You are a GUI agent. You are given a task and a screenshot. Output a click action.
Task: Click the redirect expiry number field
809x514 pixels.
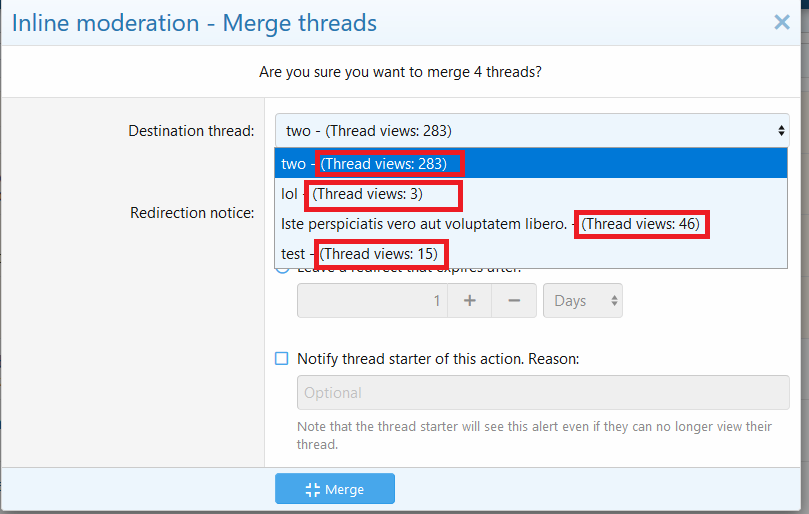[x=372, y=301]
